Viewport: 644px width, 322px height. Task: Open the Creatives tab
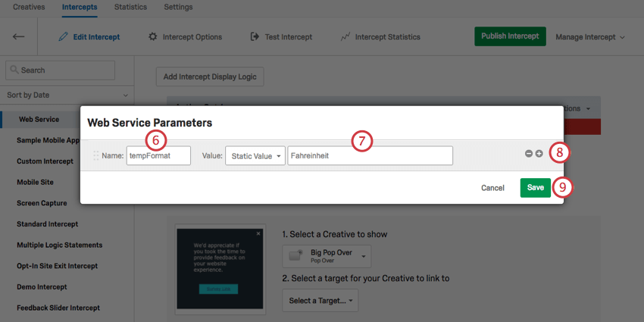click(29, 7)
